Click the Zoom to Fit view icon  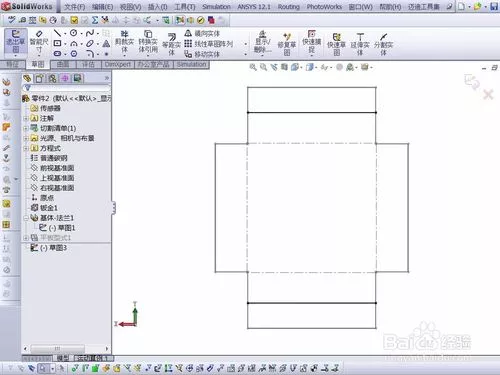tap(253, 67)
